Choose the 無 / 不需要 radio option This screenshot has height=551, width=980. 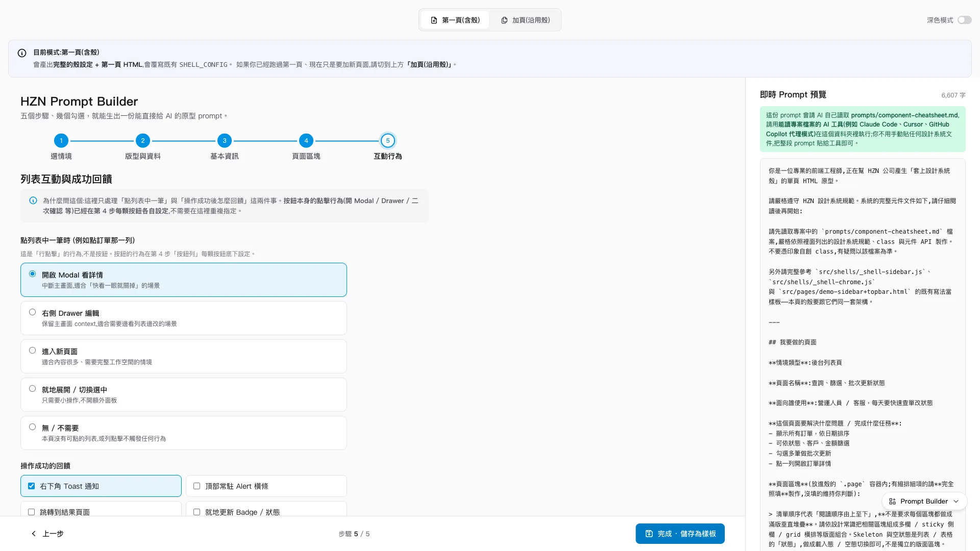(184, 433)
